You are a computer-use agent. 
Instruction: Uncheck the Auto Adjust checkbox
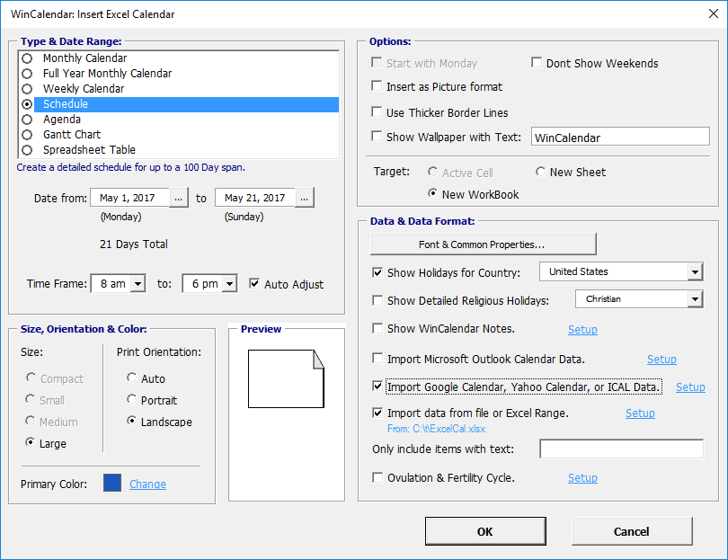[255, 284]
